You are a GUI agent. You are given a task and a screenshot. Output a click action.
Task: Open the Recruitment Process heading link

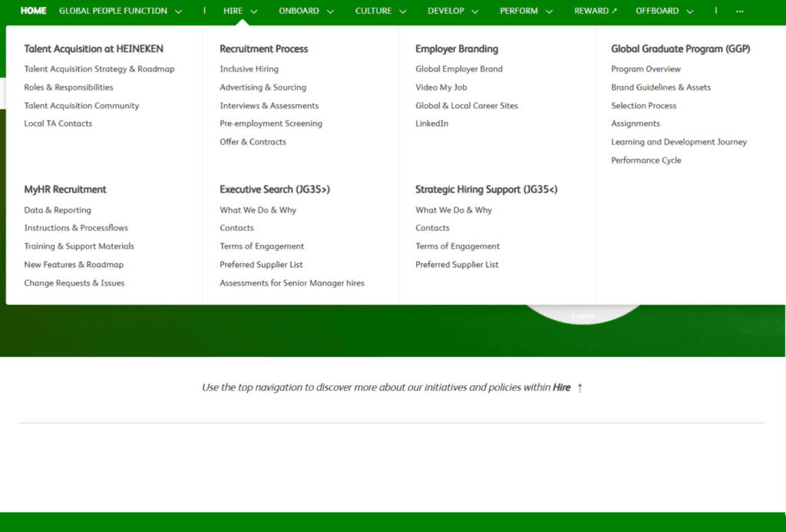[x=264, y=49]
